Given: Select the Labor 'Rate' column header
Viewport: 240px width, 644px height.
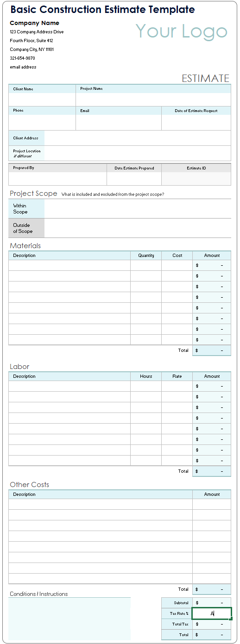Looking at the screenshot, I should point(177,376).
